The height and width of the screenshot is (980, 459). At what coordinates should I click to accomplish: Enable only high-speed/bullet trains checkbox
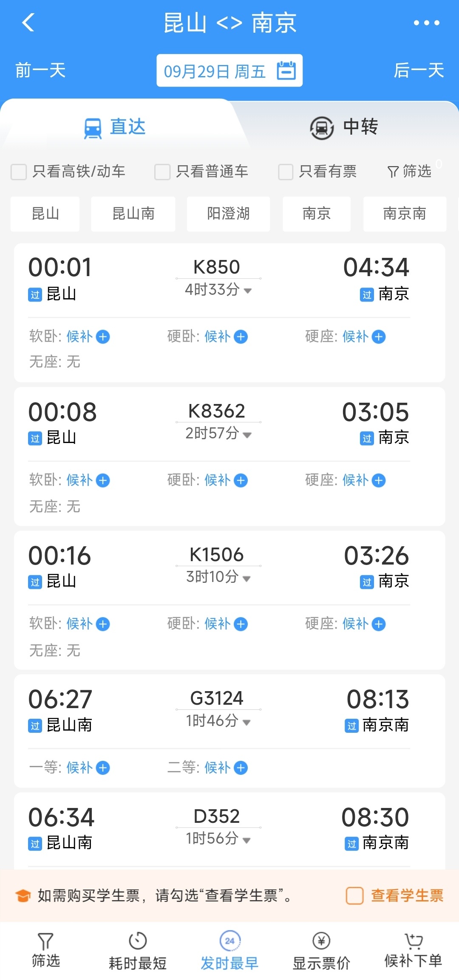19,172
